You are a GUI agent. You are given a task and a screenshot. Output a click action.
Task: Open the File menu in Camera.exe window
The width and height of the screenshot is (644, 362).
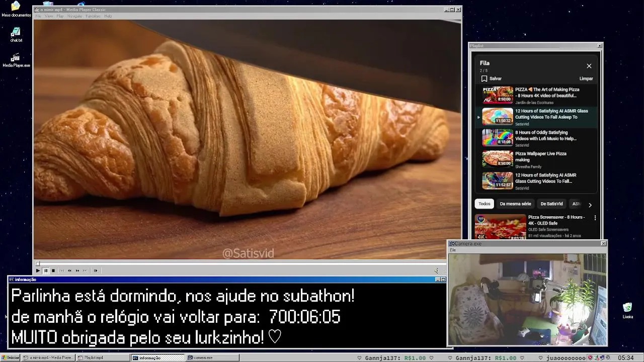[x=453, y=250]
